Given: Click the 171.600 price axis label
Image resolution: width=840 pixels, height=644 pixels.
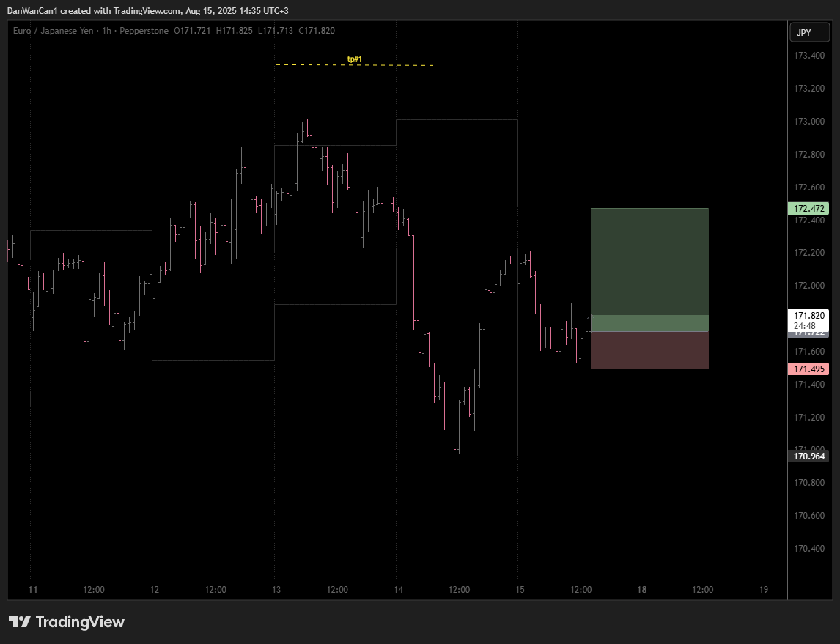Looking at the screenshot, I should coord(809,352).
